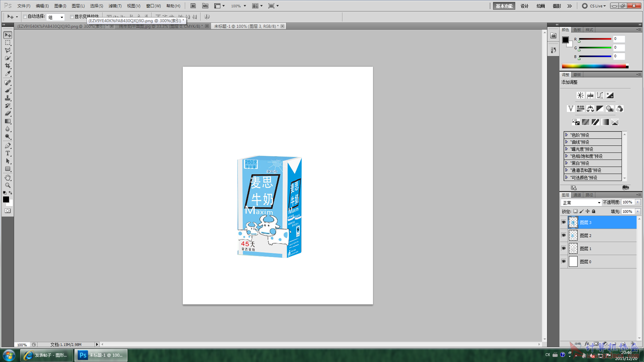Toggle lock transparent pixels
This screenshot has height=362, width=644.
[576, 212]
